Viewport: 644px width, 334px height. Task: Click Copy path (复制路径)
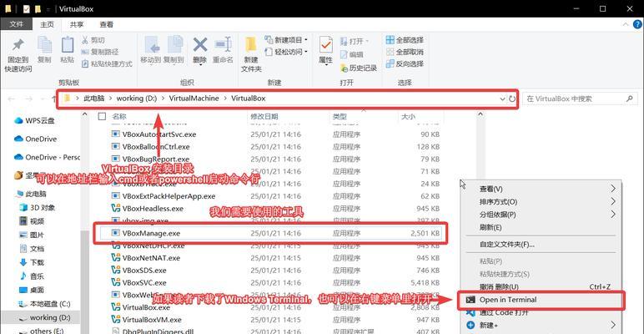[100, 52]
